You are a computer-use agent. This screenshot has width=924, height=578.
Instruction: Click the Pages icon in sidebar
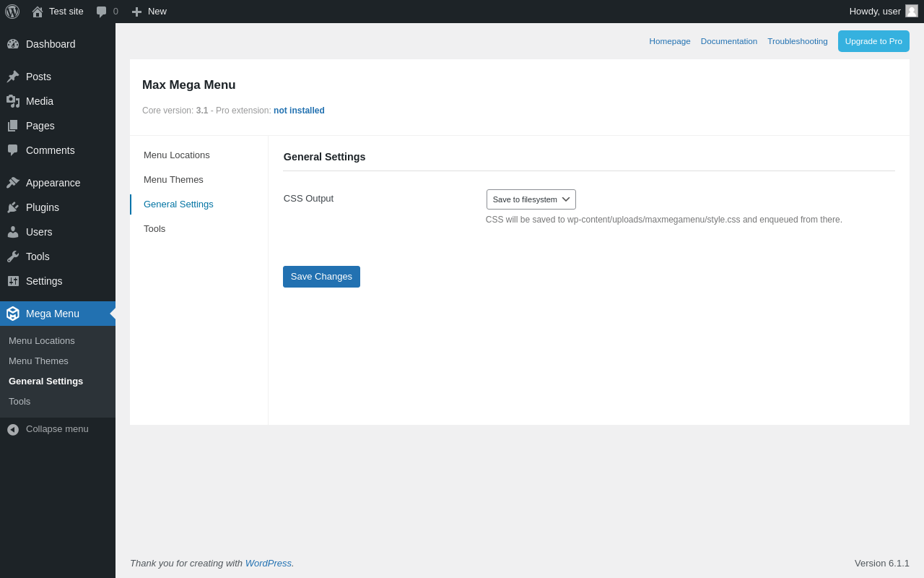click(13, 126)
